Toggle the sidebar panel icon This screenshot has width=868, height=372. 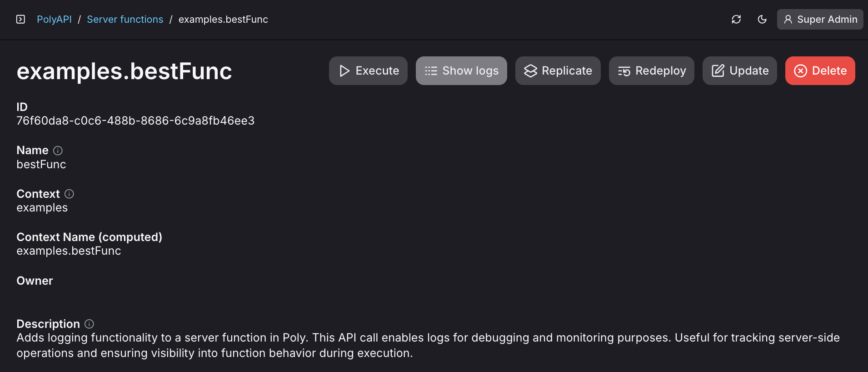[20, 19]
